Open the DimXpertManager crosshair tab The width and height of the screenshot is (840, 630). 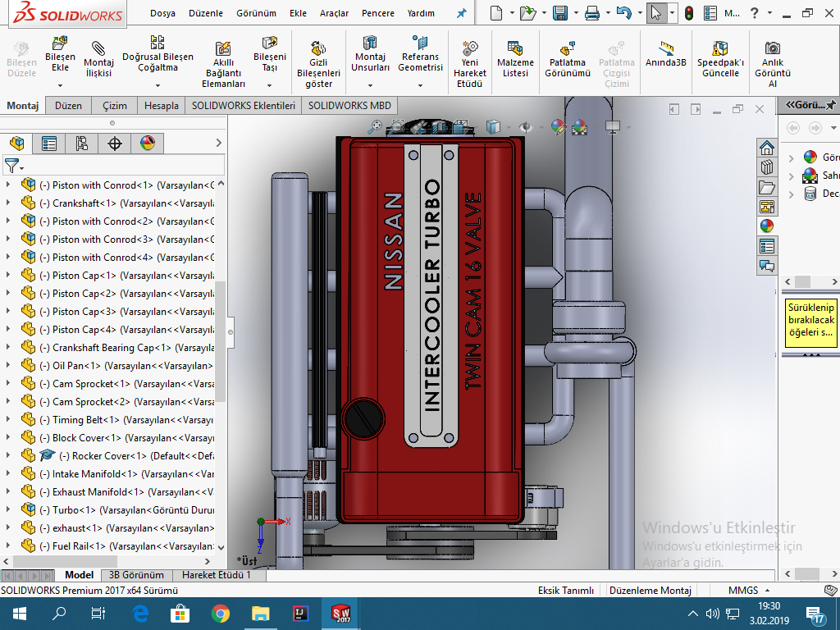click(x=115, y=143)
